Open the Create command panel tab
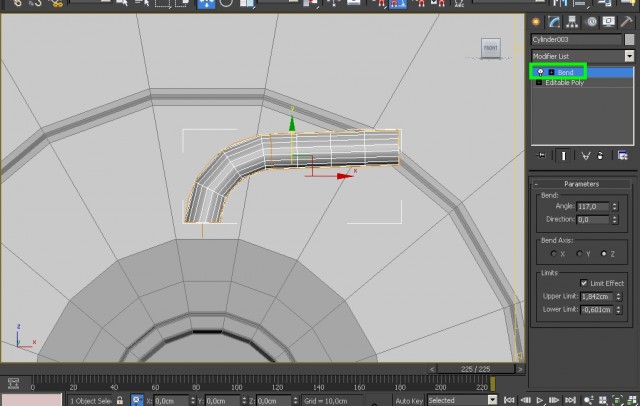The width and height of the screenshot is (640, 406). click(536, 22)
